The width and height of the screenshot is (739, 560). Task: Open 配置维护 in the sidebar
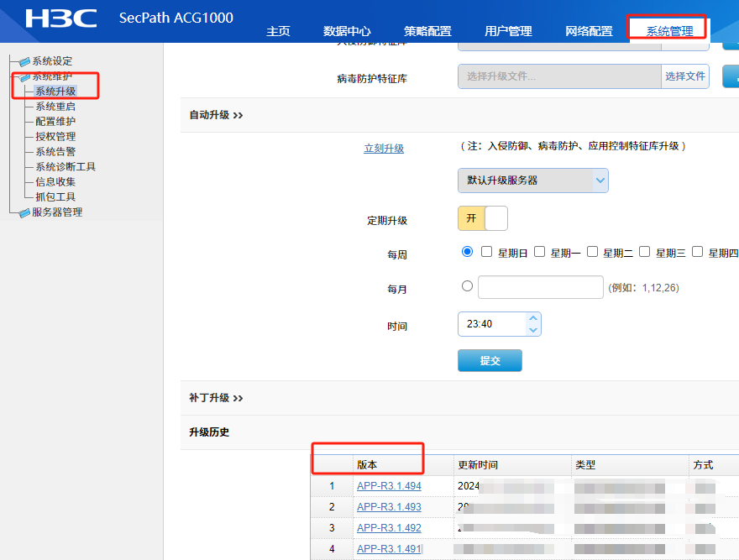click(55, 122)
